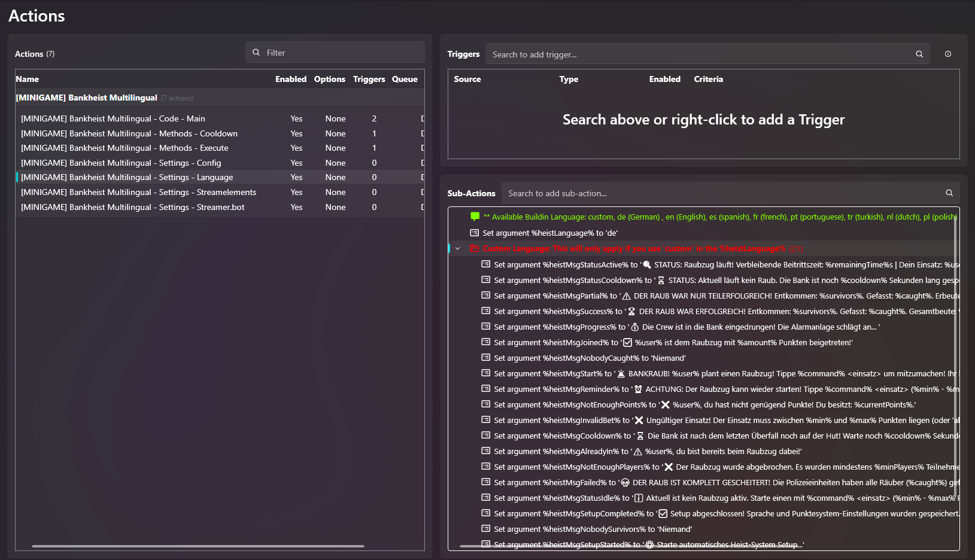
Task: Click the sub-action search magnifier icon
Action: click(949, 193)
